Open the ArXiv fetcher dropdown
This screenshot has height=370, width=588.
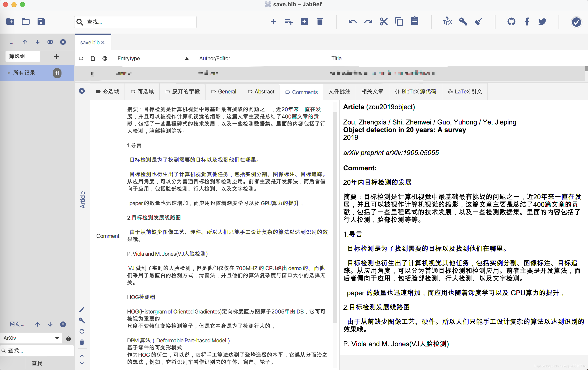click(31, 338)
